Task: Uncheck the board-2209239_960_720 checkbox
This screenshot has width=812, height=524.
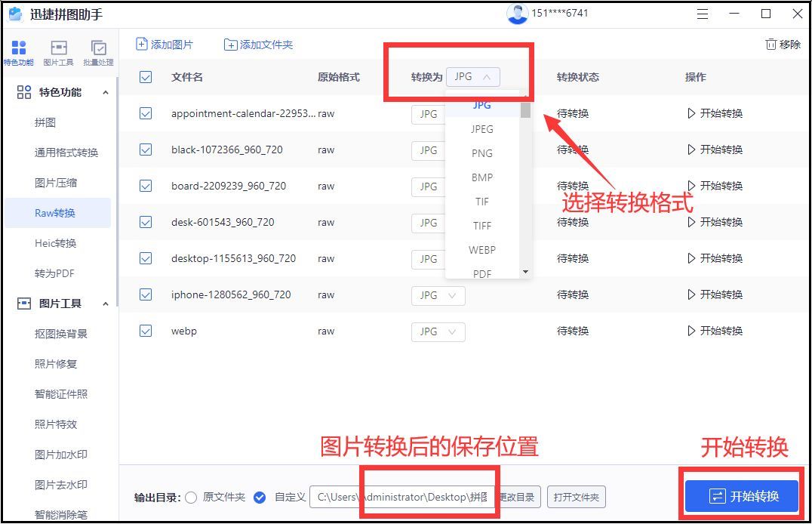Action: 146,186
